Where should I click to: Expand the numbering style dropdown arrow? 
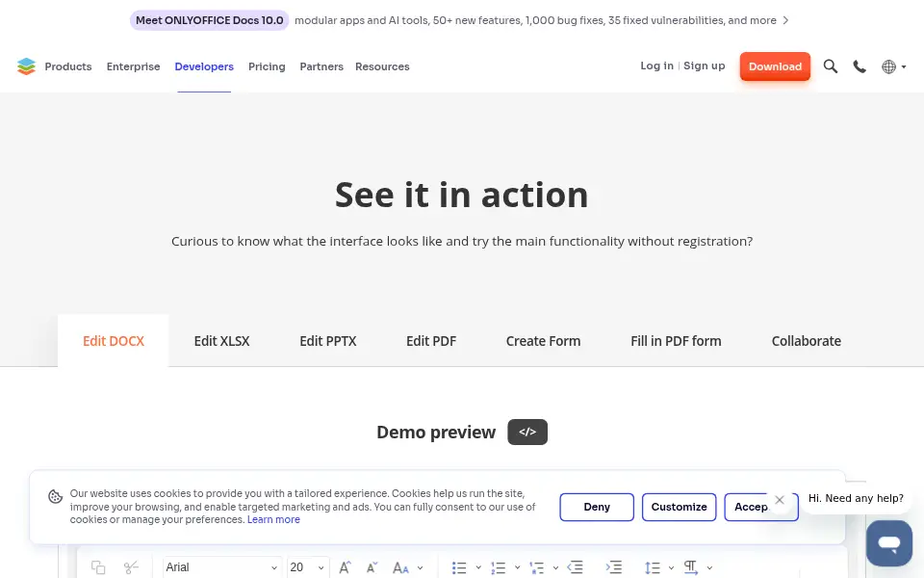[x=518, y=568]
